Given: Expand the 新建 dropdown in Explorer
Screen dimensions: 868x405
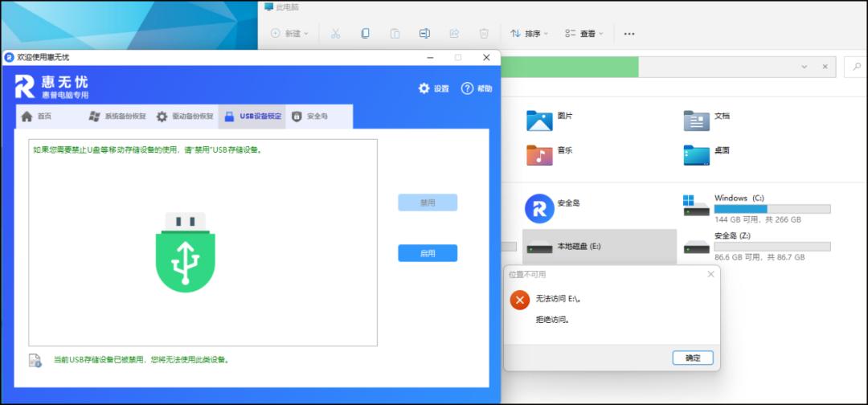Looking at the screenshot, I should [290, 34].
